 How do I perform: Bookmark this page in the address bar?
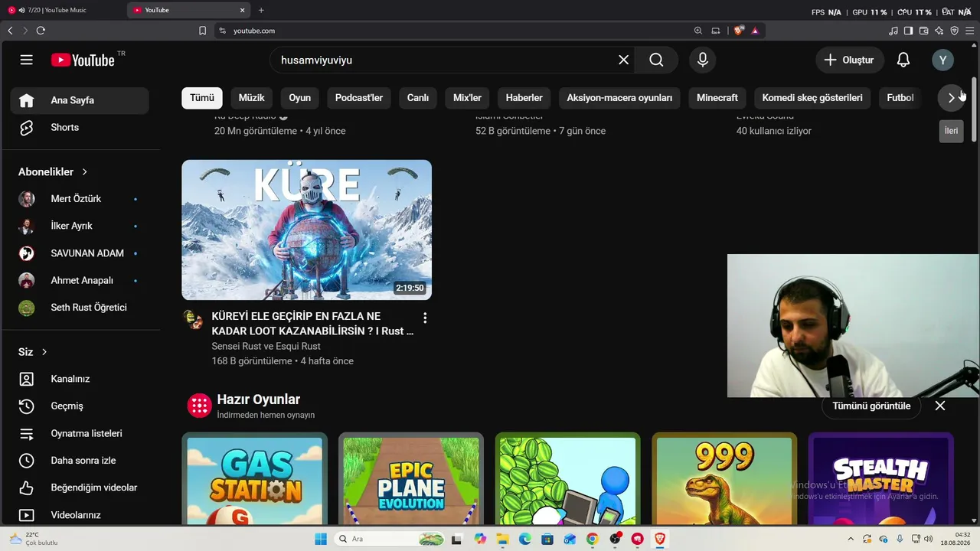(x=202, y=31)
